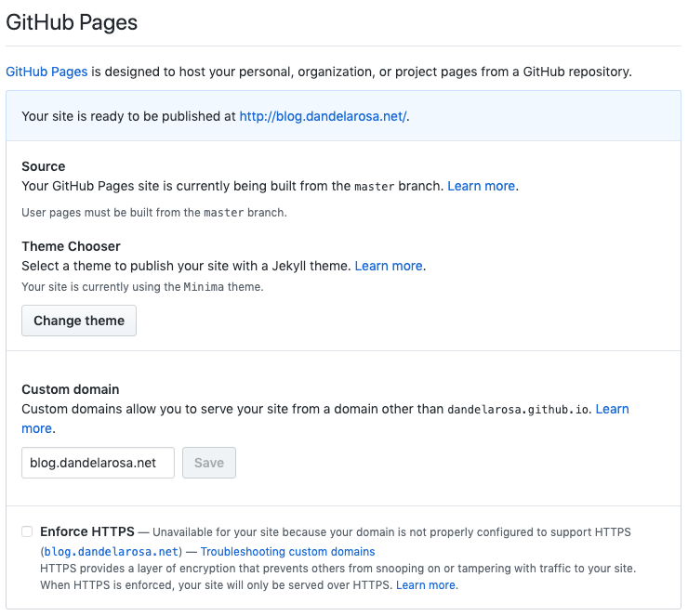Click the bold Enforce HTTPS label
Image resolution: width=688 pixels, height=616 pixels.
87,531
